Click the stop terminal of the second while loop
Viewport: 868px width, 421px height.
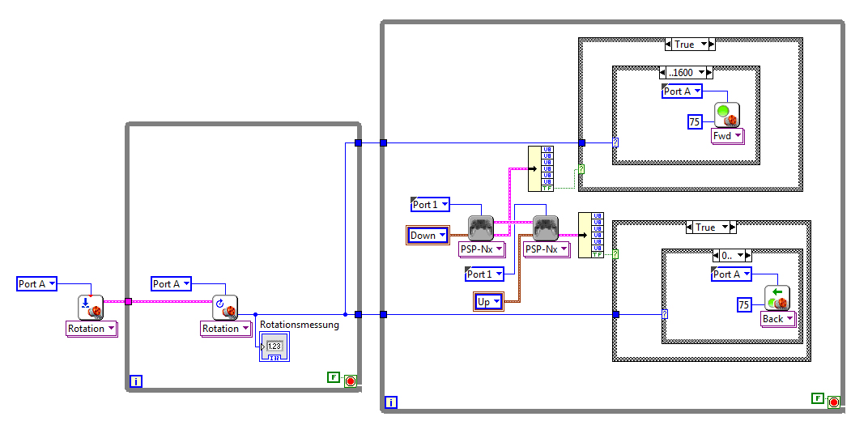click(x=834, y=402)
